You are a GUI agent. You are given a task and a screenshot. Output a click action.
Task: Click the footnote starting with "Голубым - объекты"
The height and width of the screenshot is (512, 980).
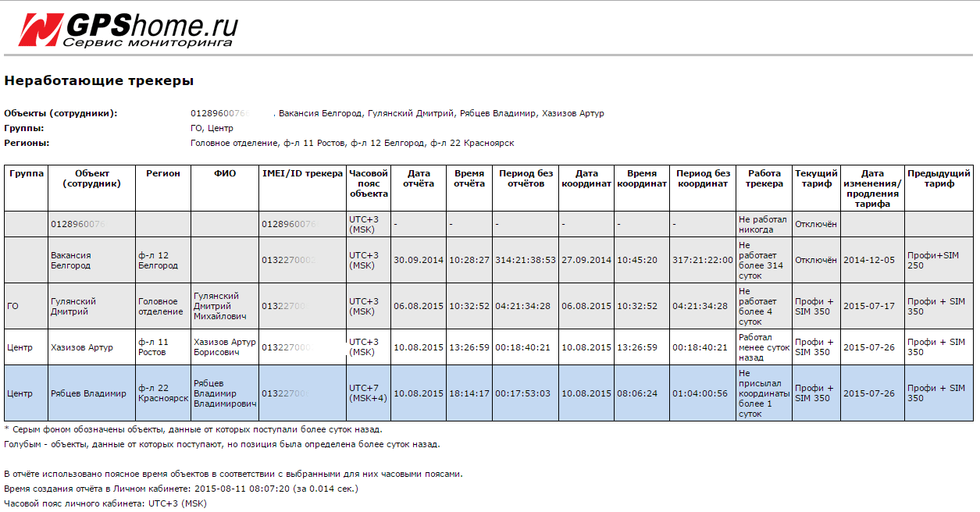coord(223,444)
